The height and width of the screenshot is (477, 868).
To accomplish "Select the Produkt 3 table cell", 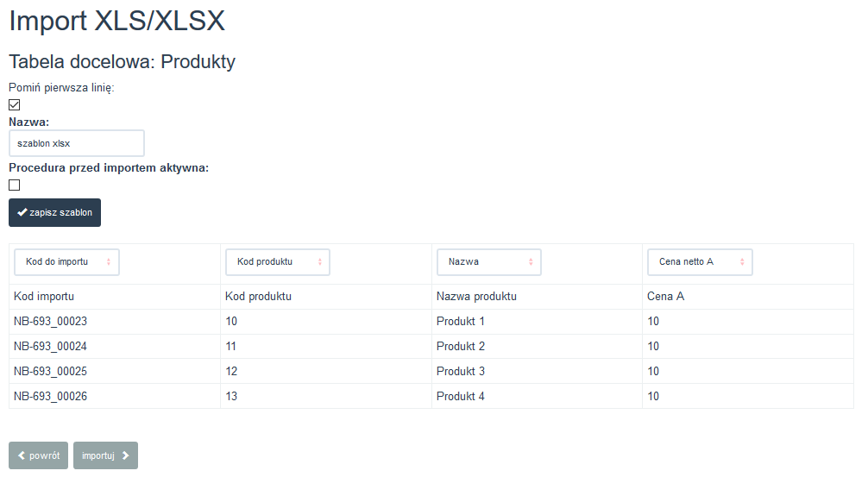I will [537, 371].
